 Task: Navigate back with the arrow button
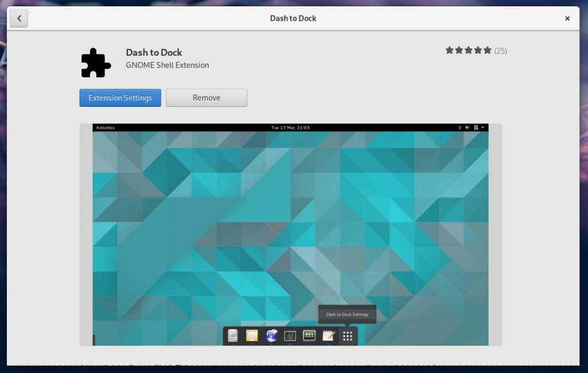19,18
